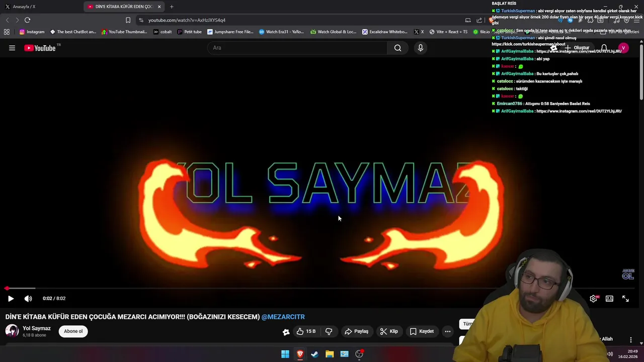This screenshot has height=362, width=644.
Task: Open video settings gear
Action: pos(594,299)
